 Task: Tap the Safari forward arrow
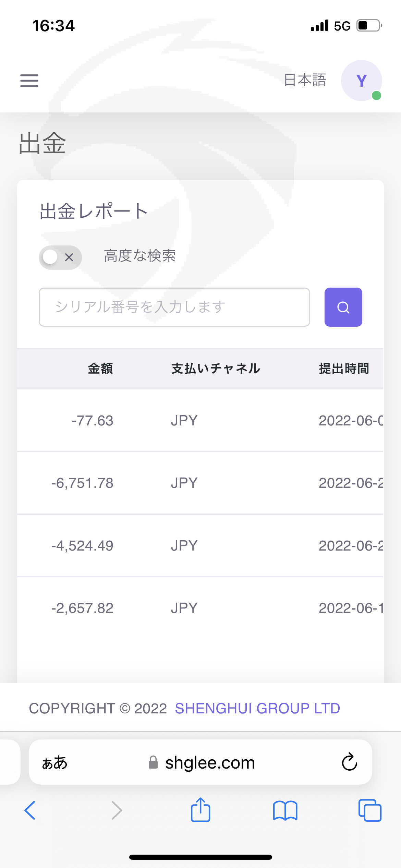117,810
